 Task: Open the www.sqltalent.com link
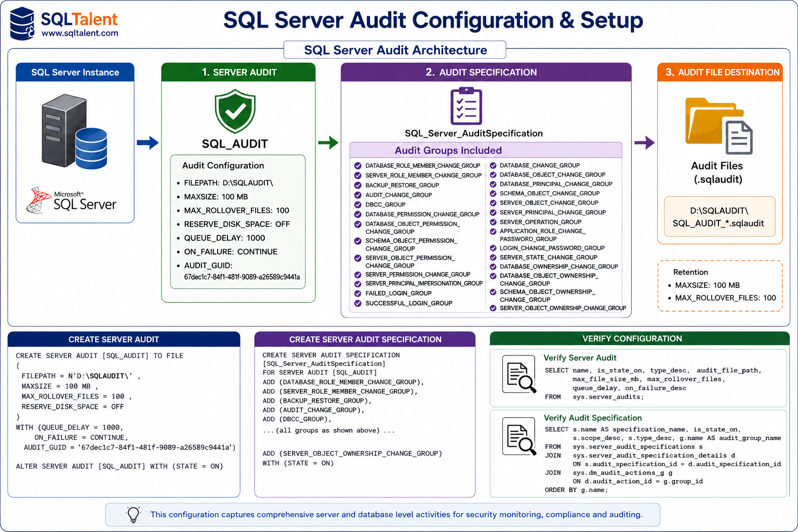(80, 33)
